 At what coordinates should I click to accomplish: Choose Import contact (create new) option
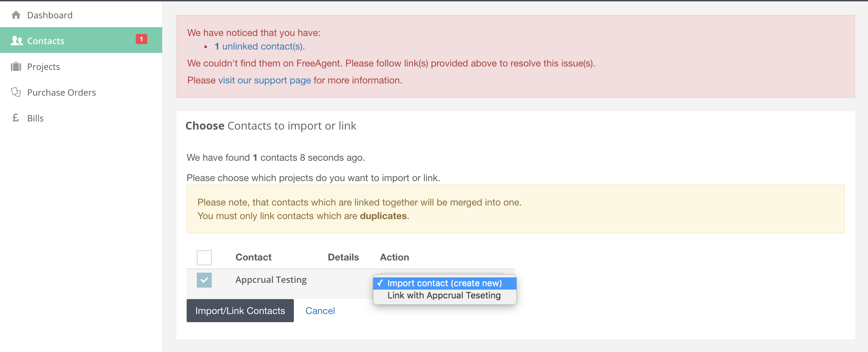tap(444, 283)
